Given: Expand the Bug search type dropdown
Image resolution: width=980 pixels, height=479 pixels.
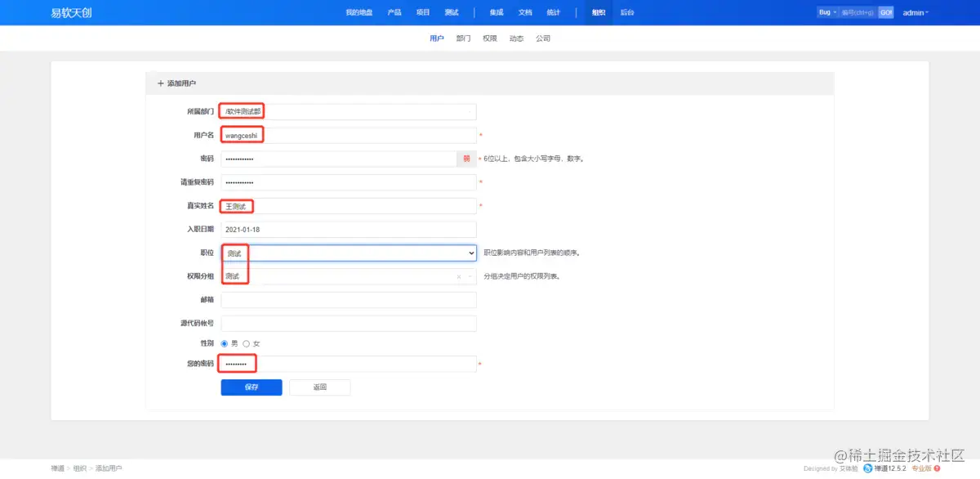Looking at the screenshot, I should pos(828,12).
